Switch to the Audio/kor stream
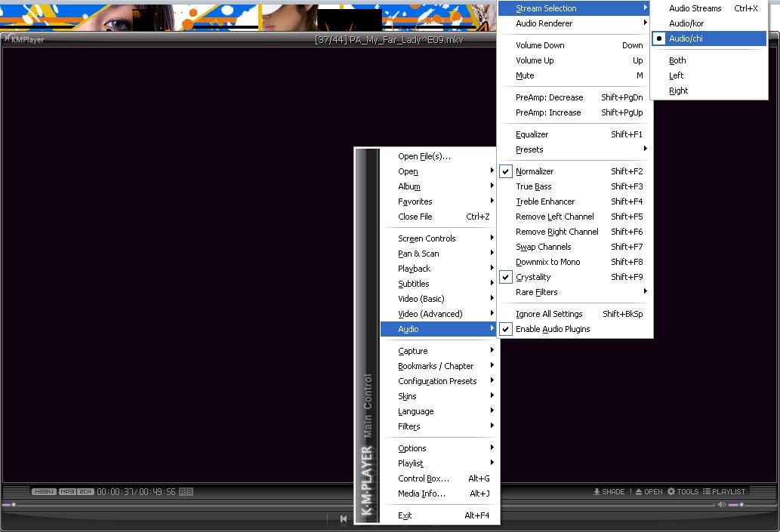Image resolution: width=780 pixels, height=532 pixels. point(709,23)
